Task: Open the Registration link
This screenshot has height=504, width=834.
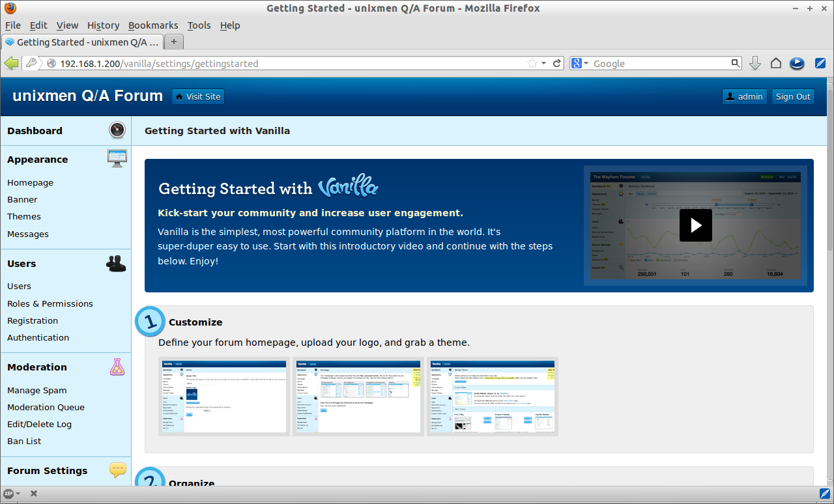Action: (x=33, y=321)
